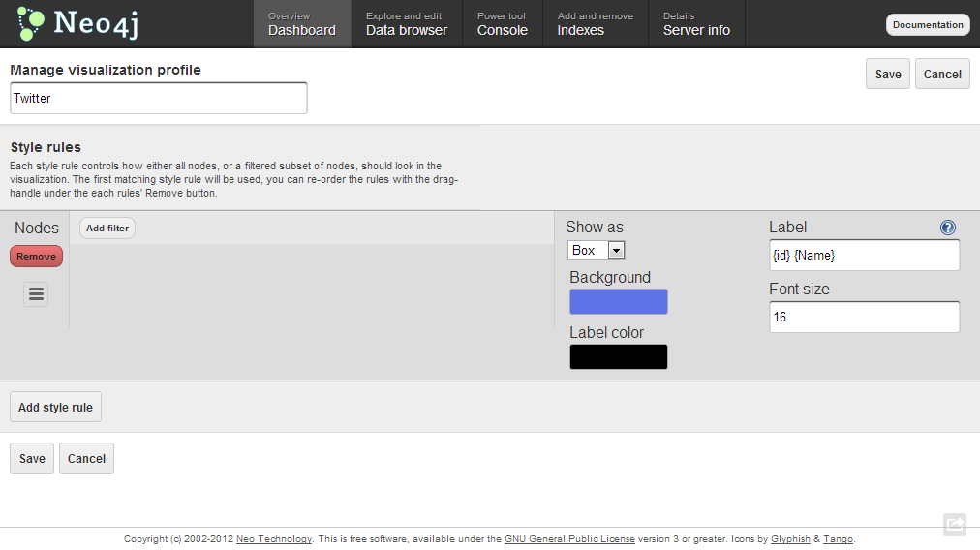The width and height of the screenshot is (980, 550).
Task: Open the Show as Box dropdown
Action: [596, 250]
